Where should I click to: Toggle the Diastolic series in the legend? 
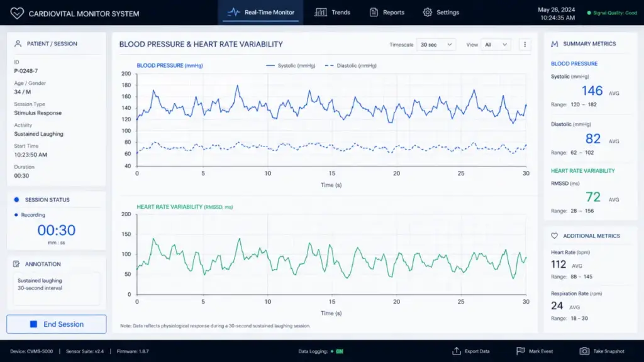tap(350, 65)
